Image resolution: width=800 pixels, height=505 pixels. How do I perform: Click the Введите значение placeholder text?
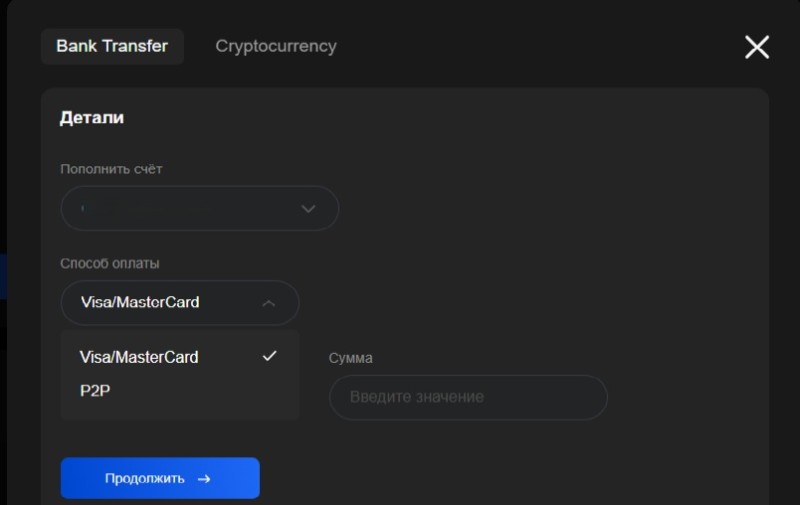click(x=417, y=397)
